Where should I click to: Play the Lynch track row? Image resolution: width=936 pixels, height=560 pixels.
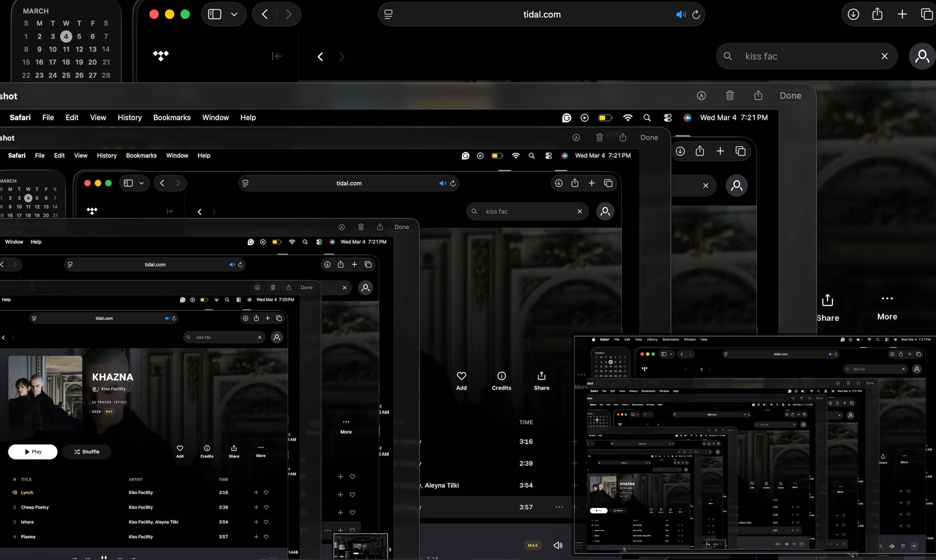click(x=143, y=492)
